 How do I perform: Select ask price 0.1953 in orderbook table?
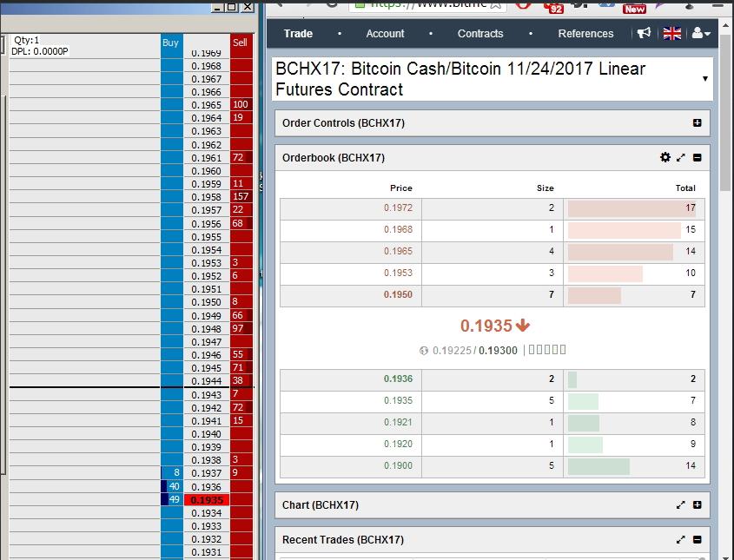[x=398, y=273]
